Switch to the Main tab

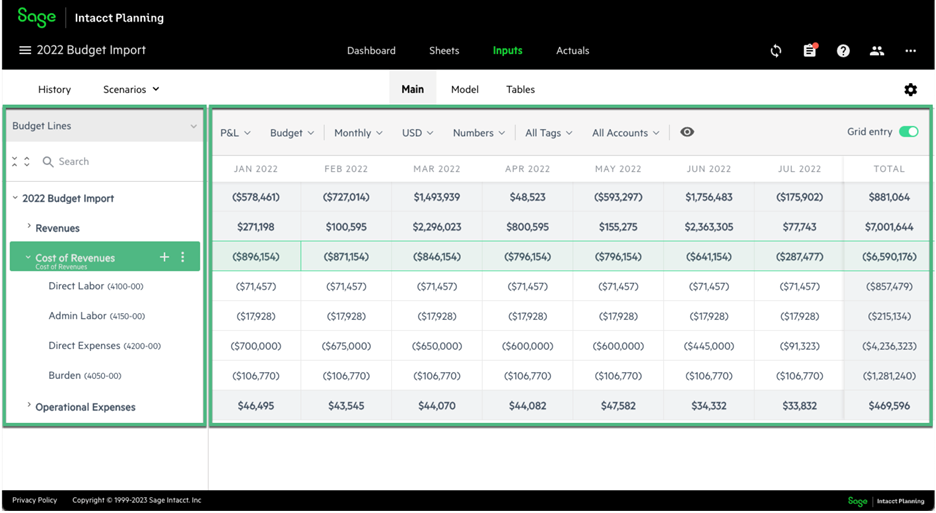point(412,89)
